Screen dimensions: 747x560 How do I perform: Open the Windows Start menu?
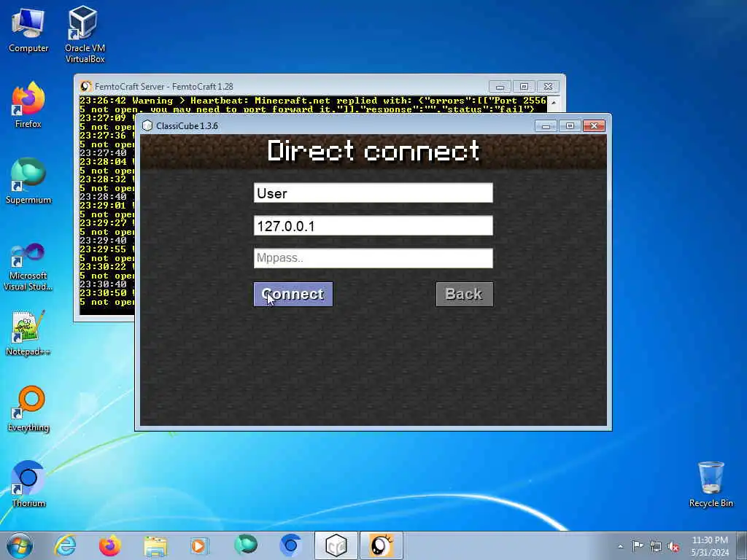tap(20, 545)
